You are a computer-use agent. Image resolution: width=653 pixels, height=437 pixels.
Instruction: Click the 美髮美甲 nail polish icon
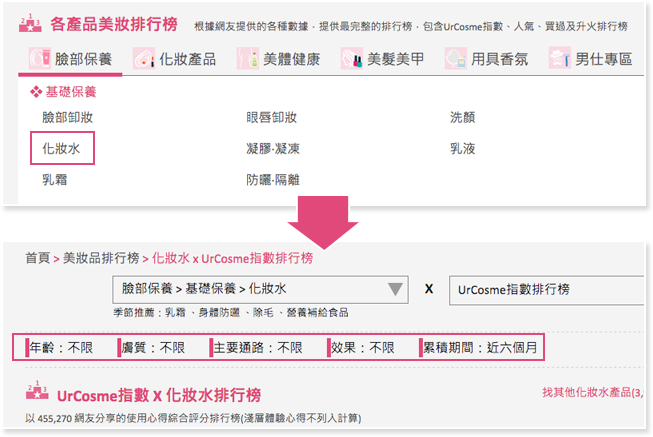[352, 58]
